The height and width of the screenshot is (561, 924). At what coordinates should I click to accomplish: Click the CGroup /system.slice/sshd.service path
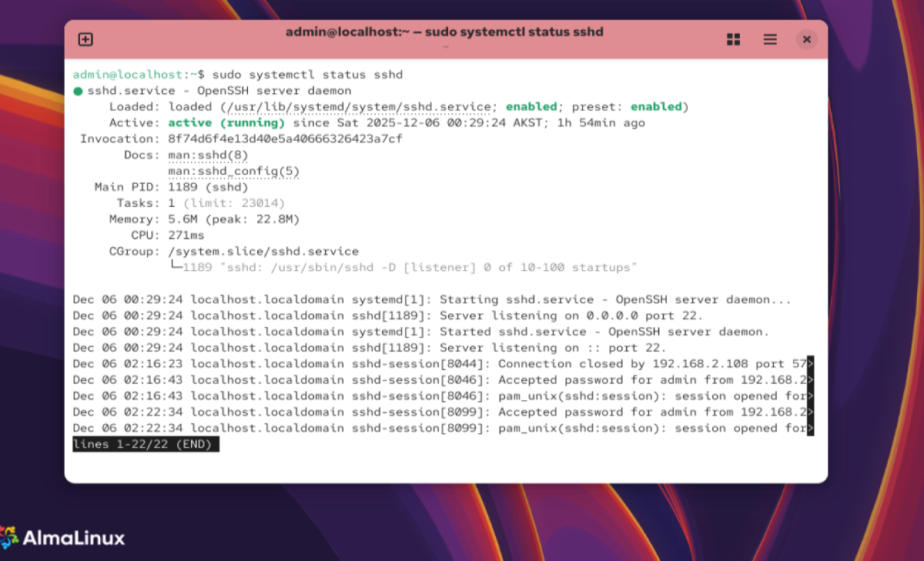pos(263,252)
